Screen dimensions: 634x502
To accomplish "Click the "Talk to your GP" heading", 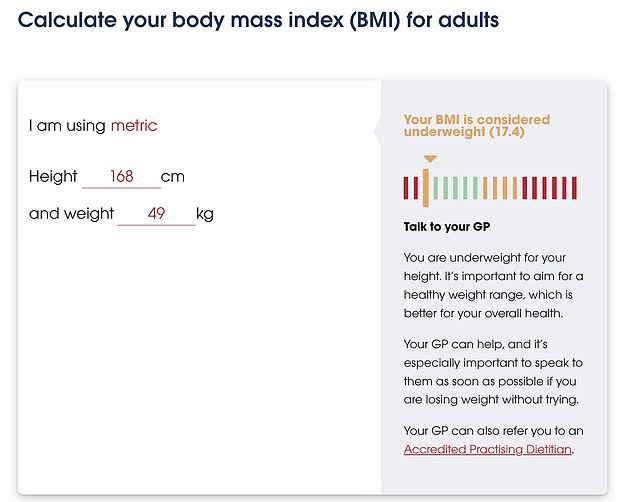I will tap(447, 226).
